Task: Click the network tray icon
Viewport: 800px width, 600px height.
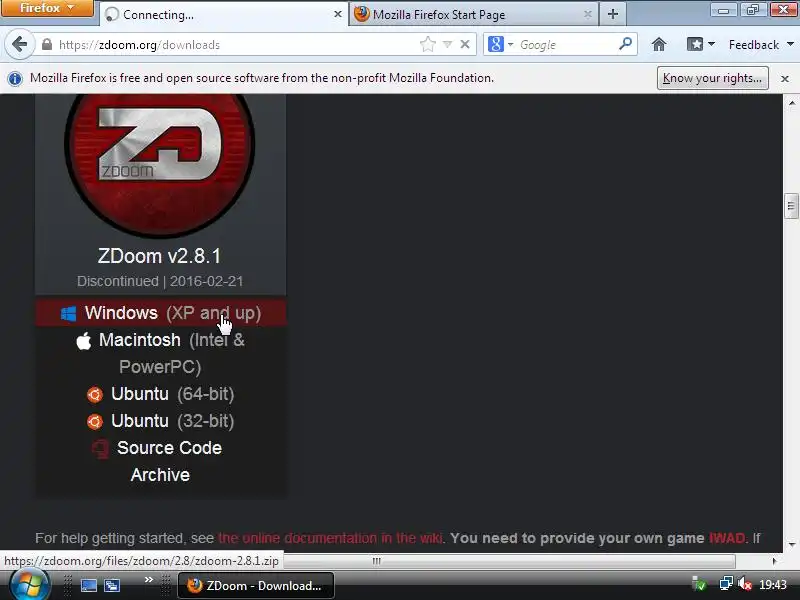Action: coord(726,584)
